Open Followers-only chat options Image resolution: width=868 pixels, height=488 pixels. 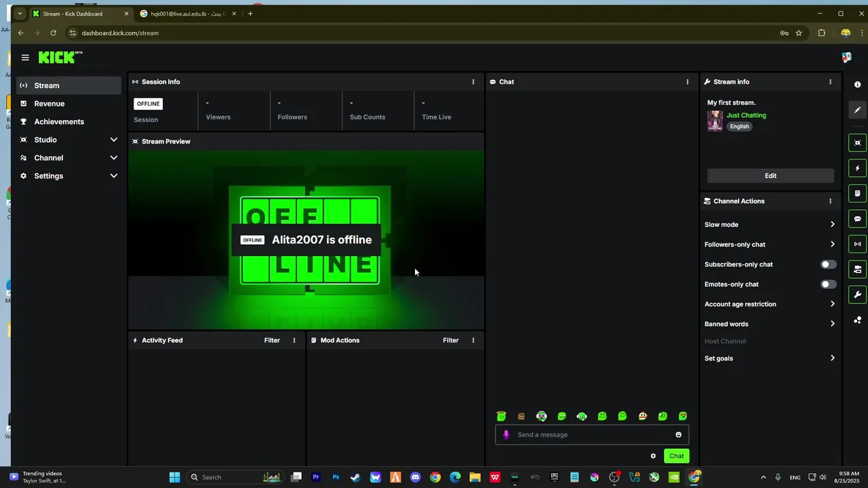coord(770,245)
